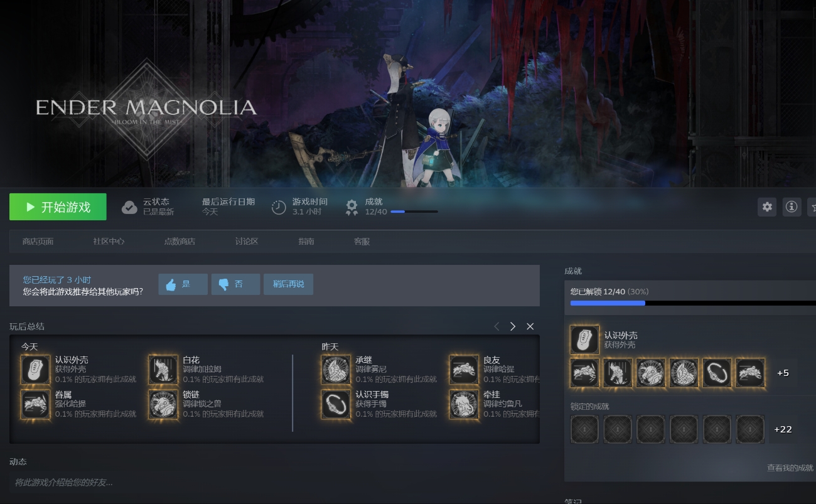Click the 认识外壳 achievement icon under 今天
816x504 pixels.
pyautogui.click(x=35, y=370)
